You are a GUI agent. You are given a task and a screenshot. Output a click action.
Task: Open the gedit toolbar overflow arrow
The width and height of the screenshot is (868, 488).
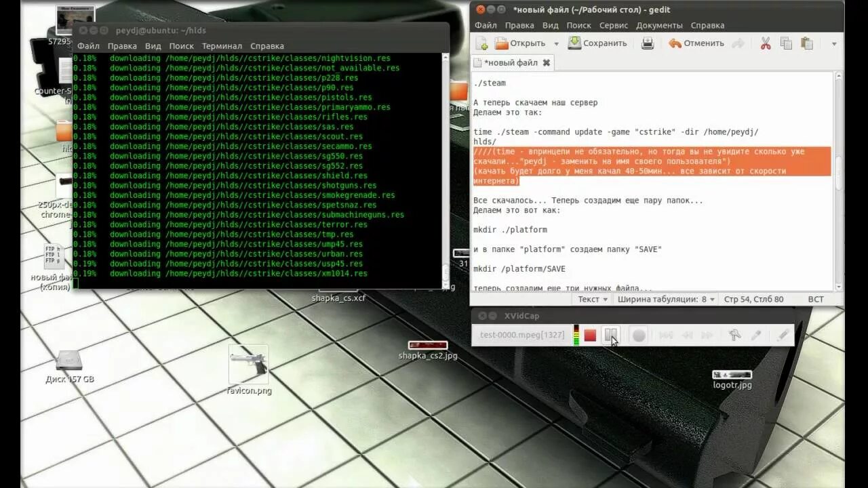tap(834, 43)
